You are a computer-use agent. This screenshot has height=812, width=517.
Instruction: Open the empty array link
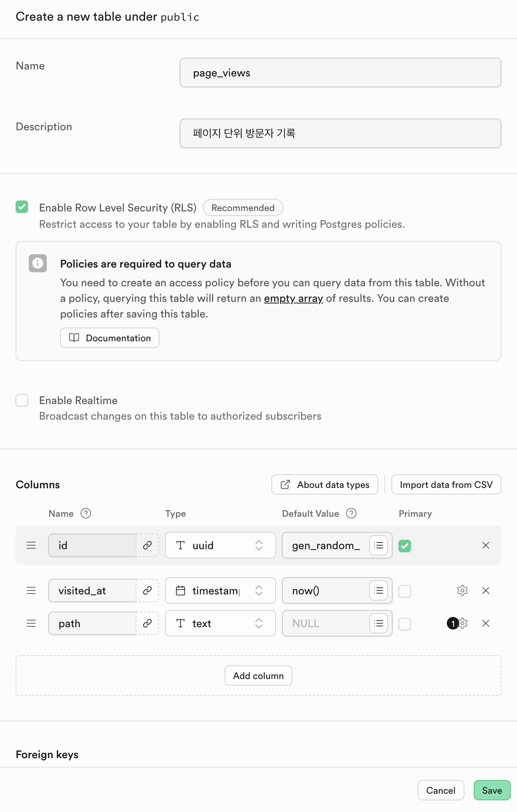pyautogui.click(x=294, y=298)
